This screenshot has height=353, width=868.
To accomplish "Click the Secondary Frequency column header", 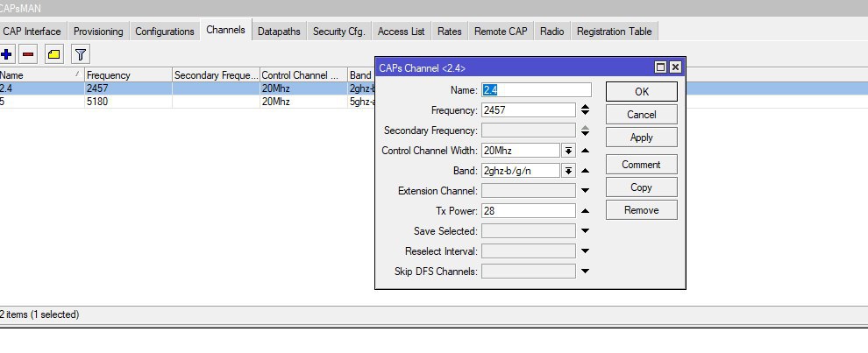I will pos(216,75).
